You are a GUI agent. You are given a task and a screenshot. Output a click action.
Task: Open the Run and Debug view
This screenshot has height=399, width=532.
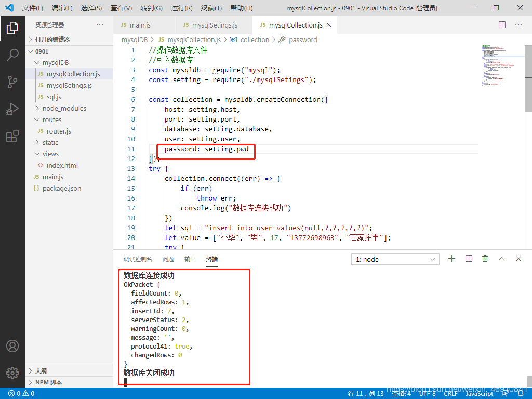click(x=12, y=110)
